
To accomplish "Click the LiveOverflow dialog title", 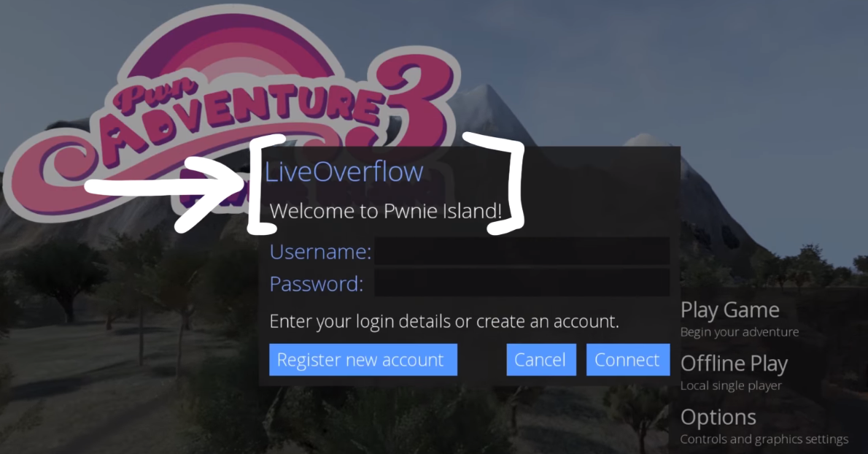I will click(344, 172).
